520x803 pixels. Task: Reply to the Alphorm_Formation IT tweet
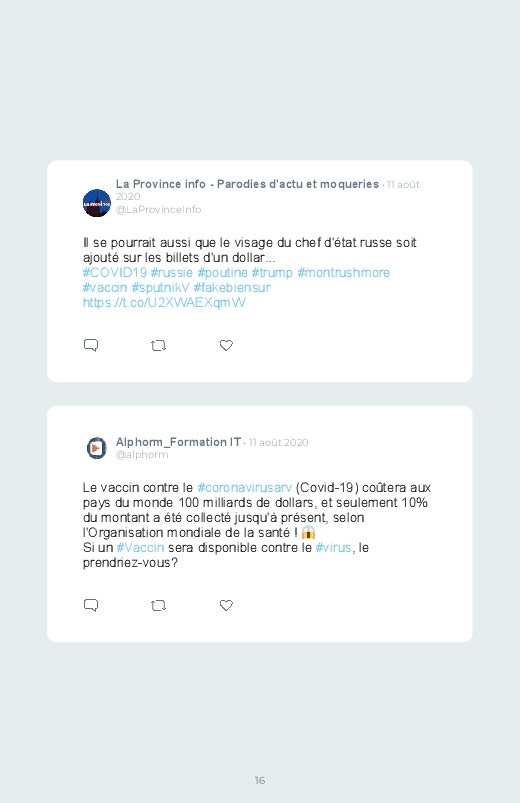tap(91, 605)
